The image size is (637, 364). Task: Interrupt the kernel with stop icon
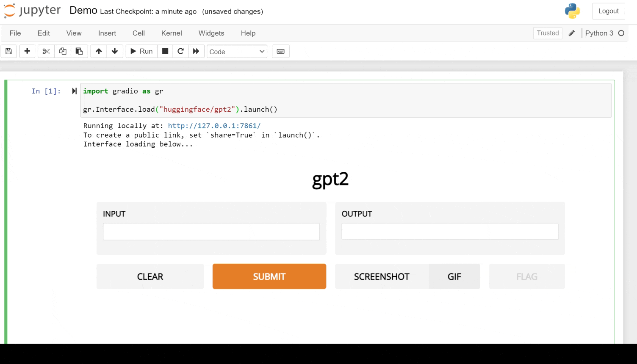pyautogui.click(x=165, y=51)
